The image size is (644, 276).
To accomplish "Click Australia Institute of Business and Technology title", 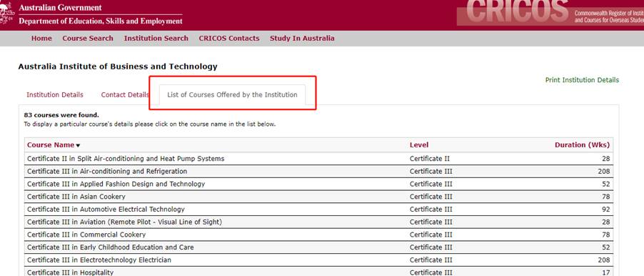I will 118,66.
